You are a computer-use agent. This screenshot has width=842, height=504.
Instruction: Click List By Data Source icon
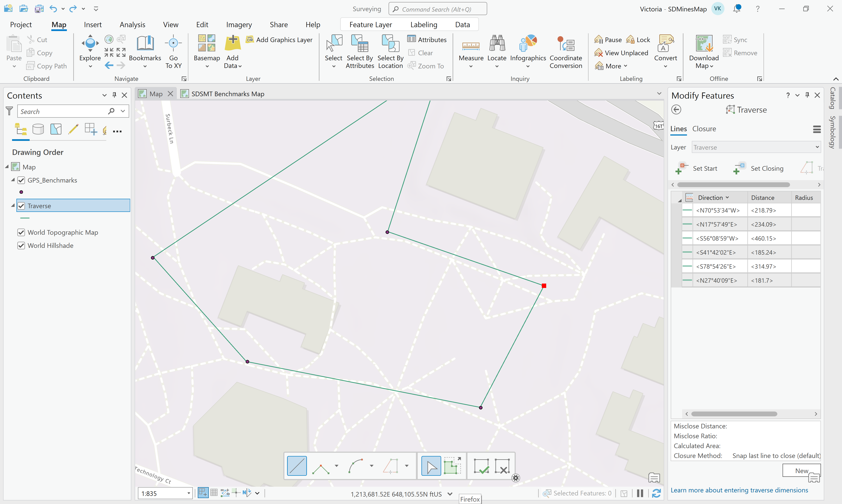click(x=38, y=129)
